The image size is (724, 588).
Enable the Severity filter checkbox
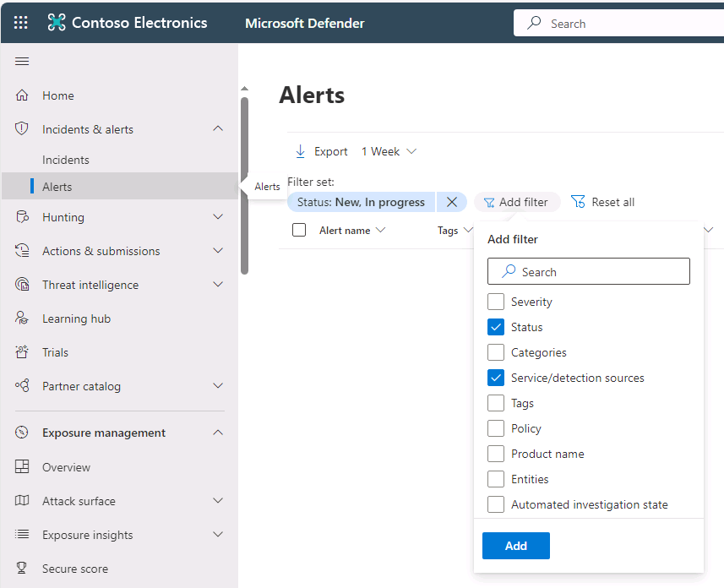(x=496, y=302)
